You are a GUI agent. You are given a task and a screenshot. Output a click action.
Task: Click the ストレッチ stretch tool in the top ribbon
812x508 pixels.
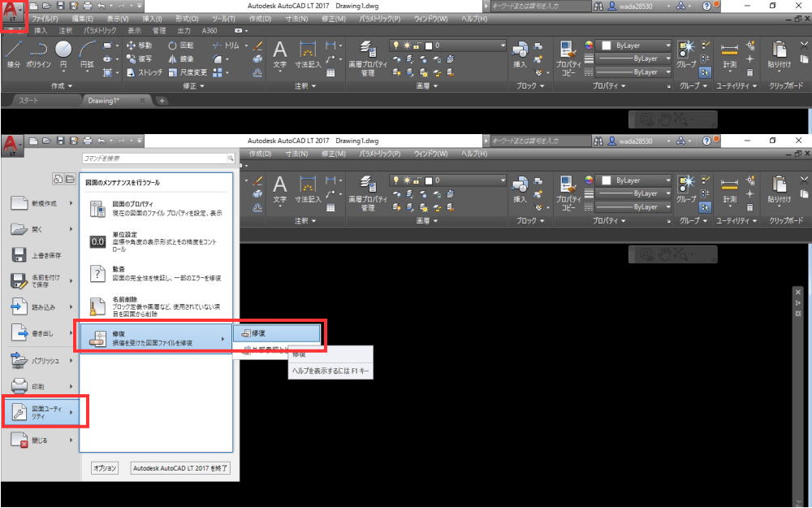coord(145,72)
